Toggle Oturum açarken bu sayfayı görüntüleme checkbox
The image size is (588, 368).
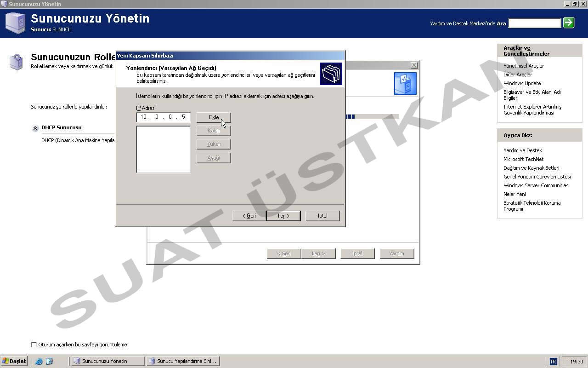point(34,345)
